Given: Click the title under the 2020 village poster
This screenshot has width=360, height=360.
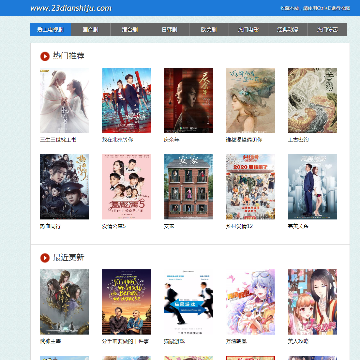Looking at the screenshot, I should click(239, 226).
